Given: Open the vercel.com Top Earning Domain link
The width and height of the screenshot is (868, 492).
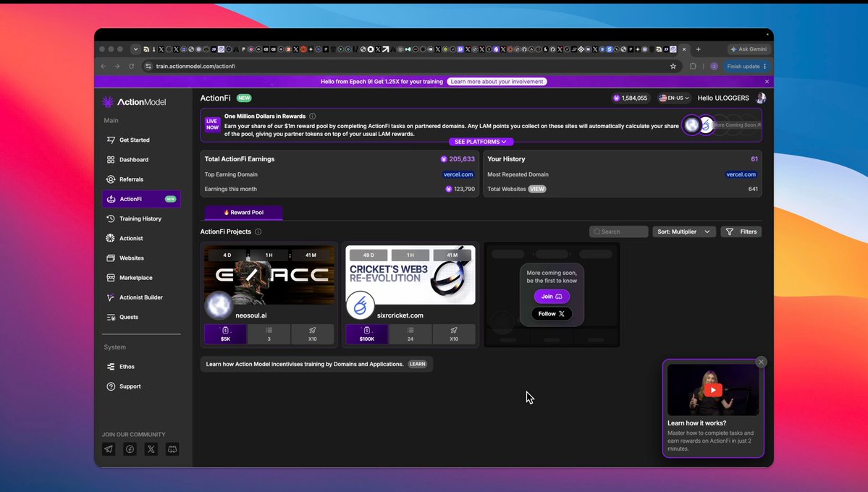Looking at the screenshot, I should [x=458, y=174].
